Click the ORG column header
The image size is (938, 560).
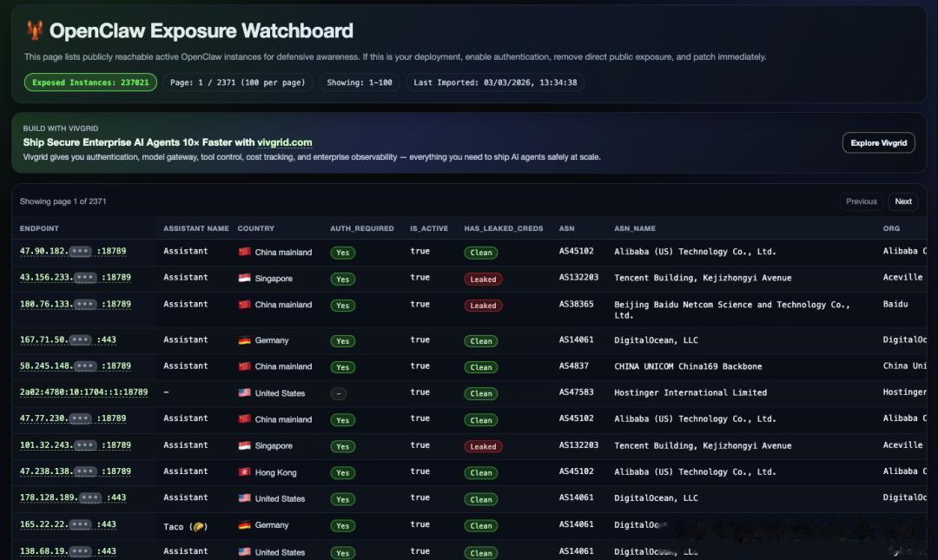[891, 228]
